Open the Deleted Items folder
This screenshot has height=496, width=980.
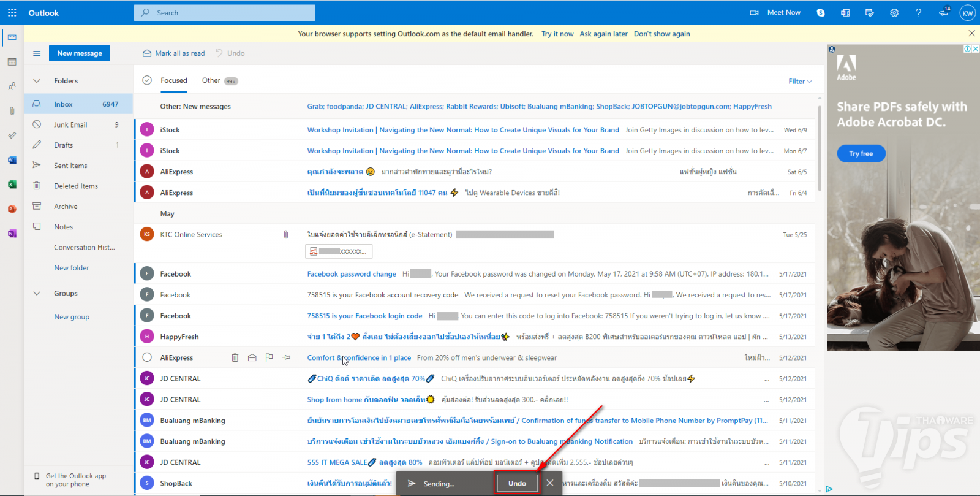78,186
